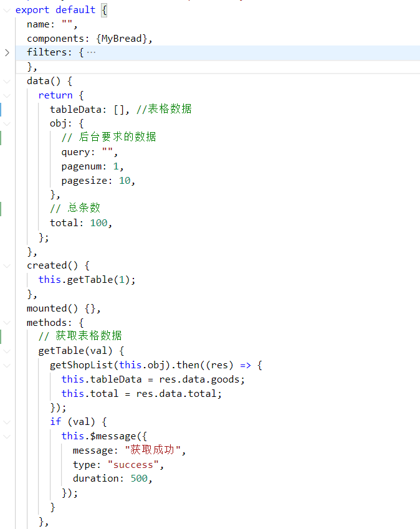Expand the collapsed filters block arrow

7,52
